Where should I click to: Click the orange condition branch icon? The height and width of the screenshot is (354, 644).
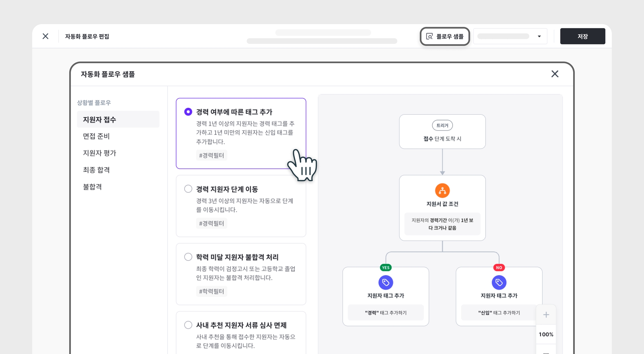[442, 191]
